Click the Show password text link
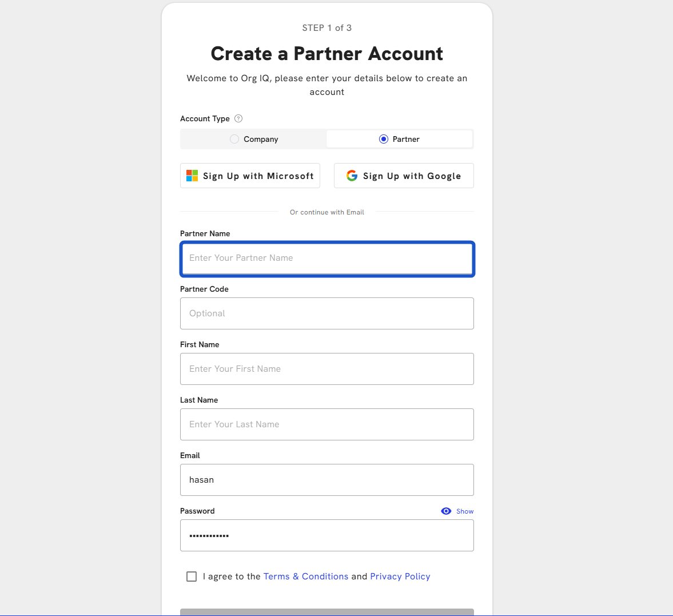The width and height of the screenshot is (673, 616). point(465,511)
